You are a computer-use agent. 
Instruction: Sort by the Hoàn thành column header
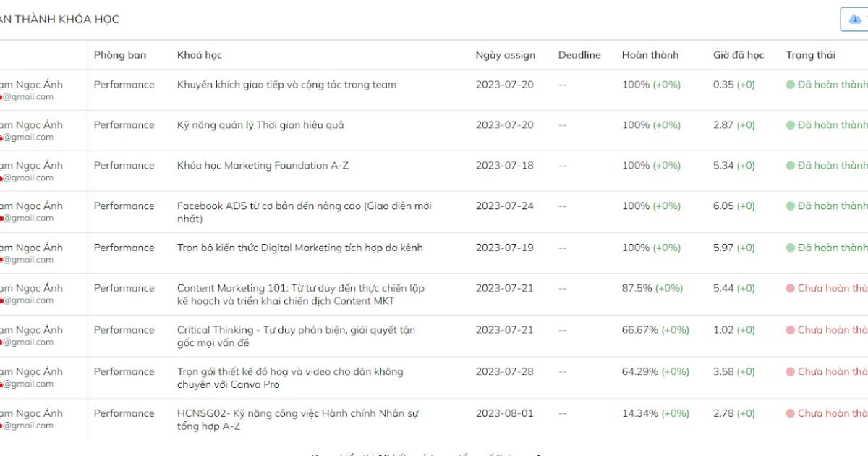tap(650, 55)
